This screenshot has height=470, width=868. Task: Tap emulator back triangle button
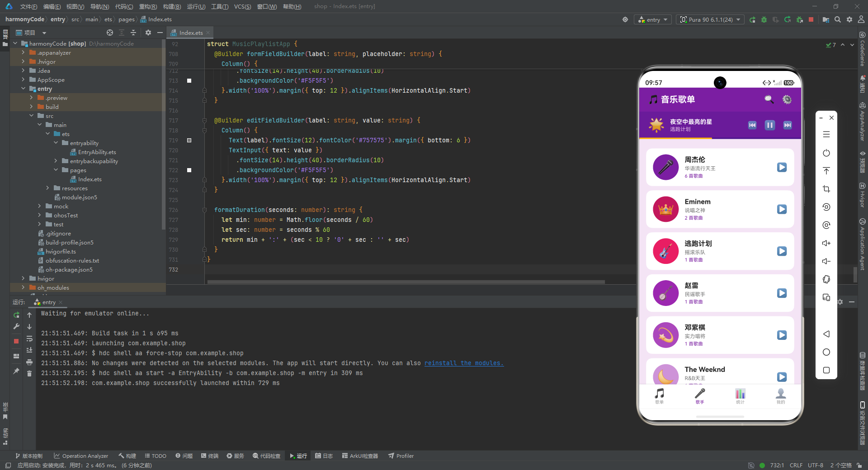point(826,334)
